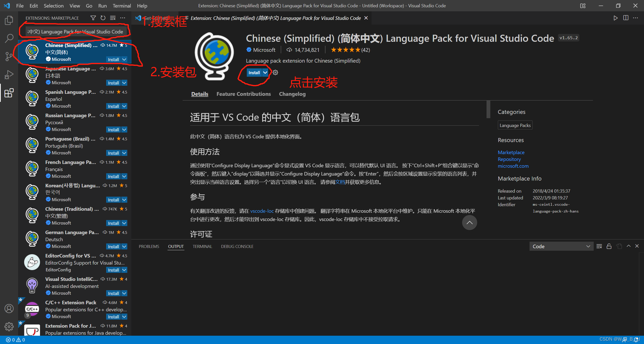Click the filter extensions funnel icon
Viewport: 644px width, 344px height.
(93, 18)
